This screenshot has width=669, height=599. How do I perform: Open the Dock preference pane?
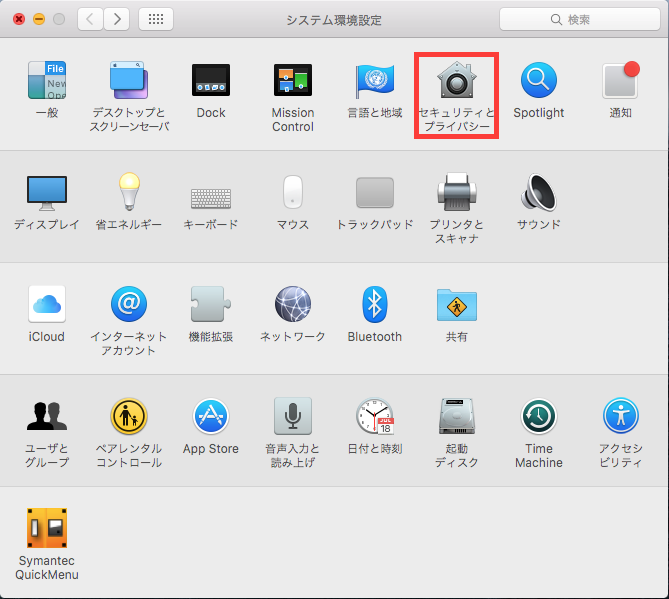(x=211, y=80)
